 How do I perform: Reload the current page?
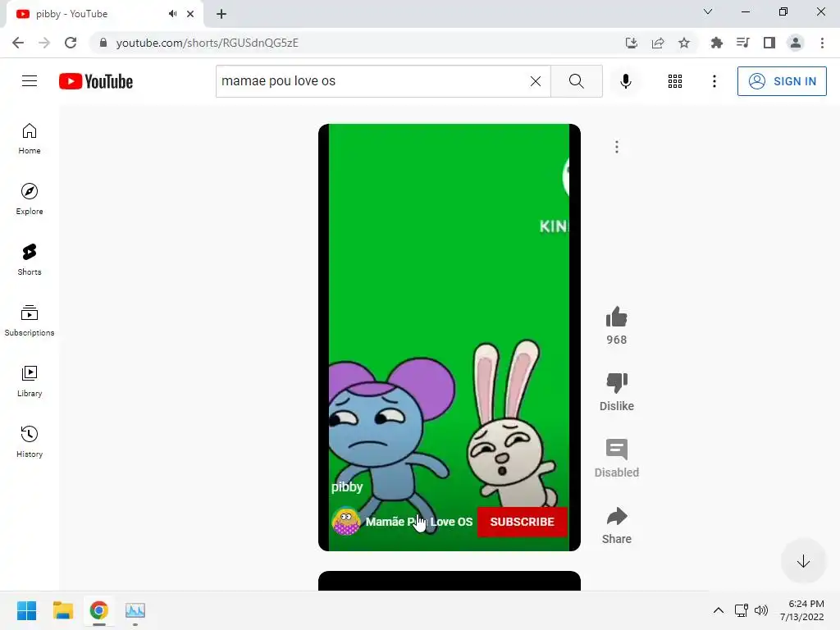point(71,43)
